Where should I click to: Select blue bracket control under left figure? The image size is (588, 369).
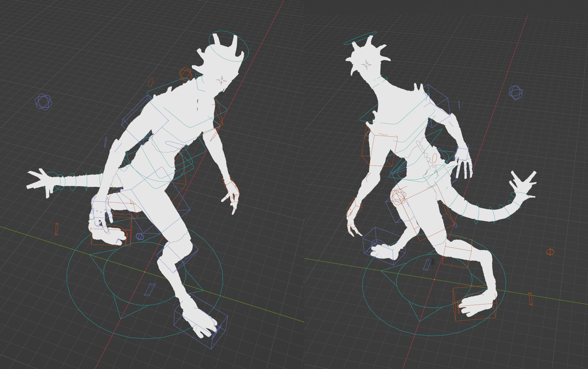[150, 290]
